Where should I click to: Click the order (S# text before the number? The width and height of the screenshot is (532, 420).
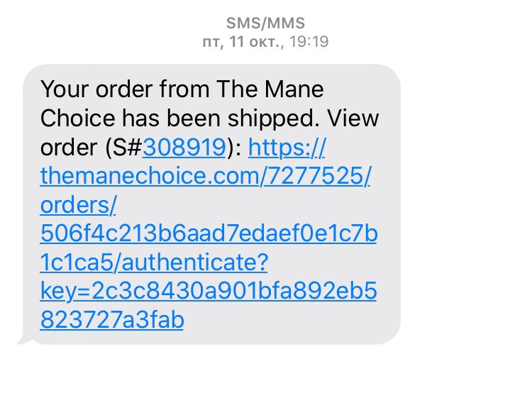tap(91, 148)
